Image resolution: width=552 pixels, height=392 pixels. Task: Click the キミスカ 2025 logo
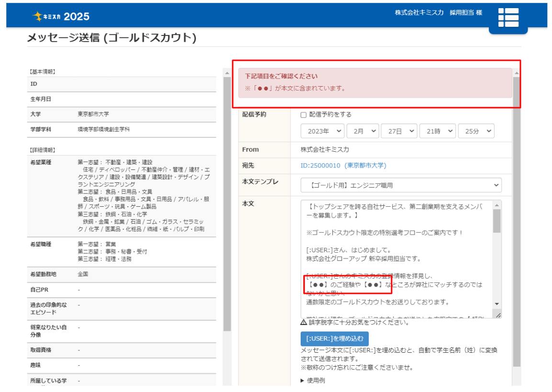coord(61,16)
